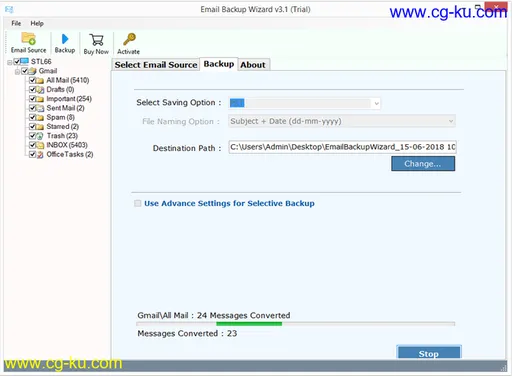Screen dimensions: 512x376
Task: Open the File Naming Option dropdown
Action: (x=342, y=121)
